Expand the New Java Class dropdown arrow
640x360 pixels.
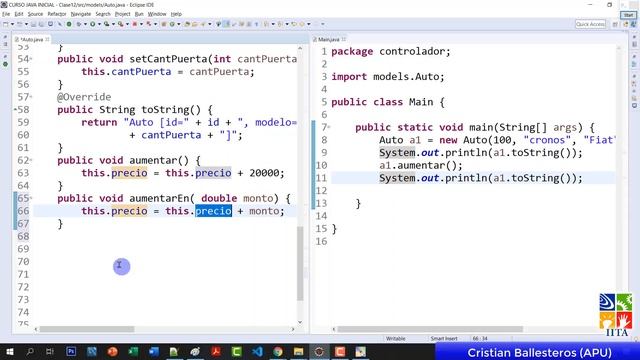(x=178, y=24)
